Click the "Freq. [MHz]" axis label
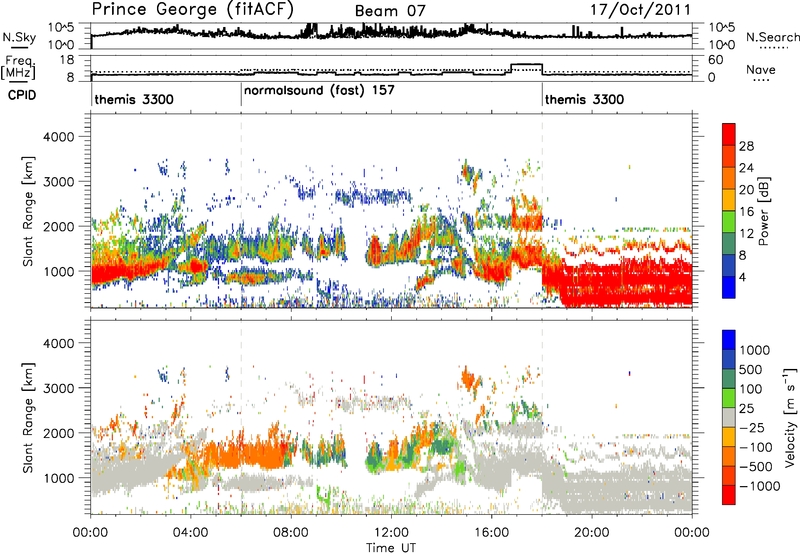Screen dimensions: 800x554 pos(18,68)
